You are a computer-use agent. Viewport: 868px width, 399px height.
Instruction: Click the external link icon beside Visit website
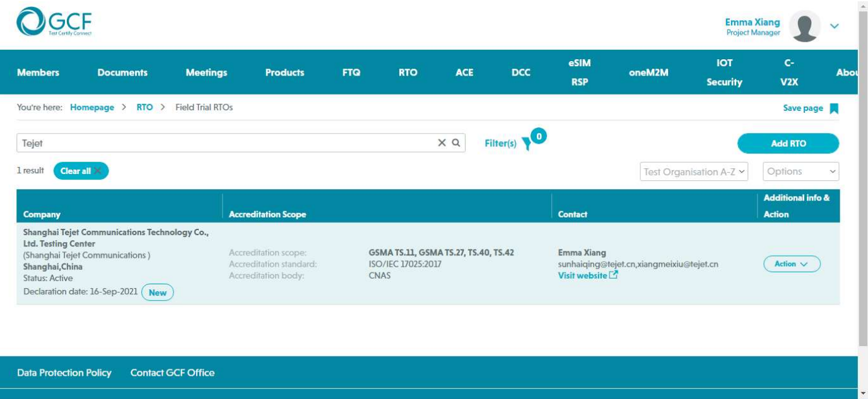point(613,275)
